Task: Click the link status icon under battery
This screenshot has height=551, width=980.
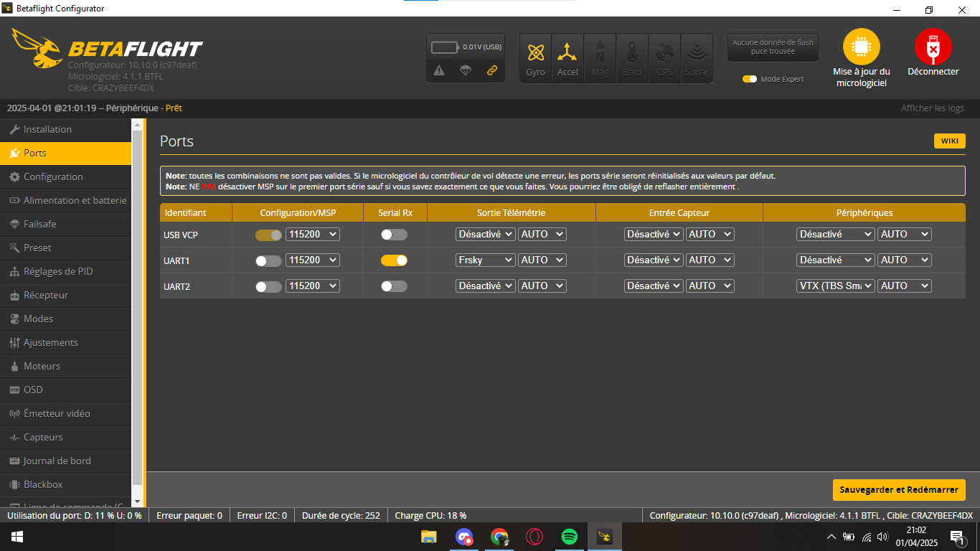Action: 492,70
